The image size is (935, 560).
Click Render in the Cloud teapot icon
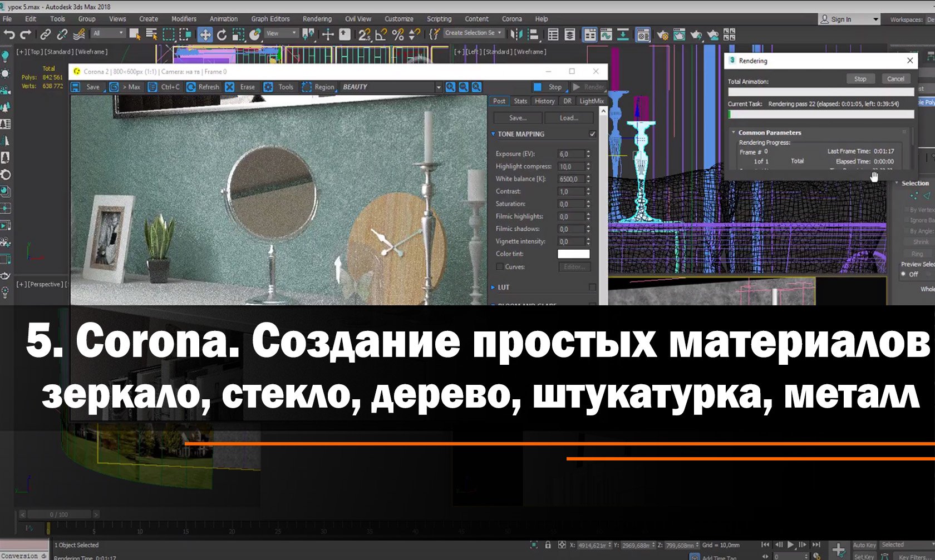(x=713, y=34)
